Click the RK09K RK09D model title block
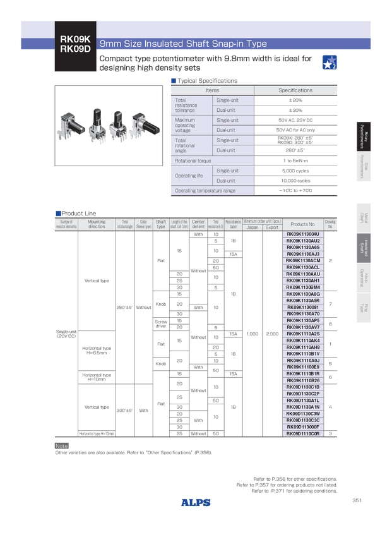Image resolution: width=392 pixels, height=537 pixels. coord(75,46)
